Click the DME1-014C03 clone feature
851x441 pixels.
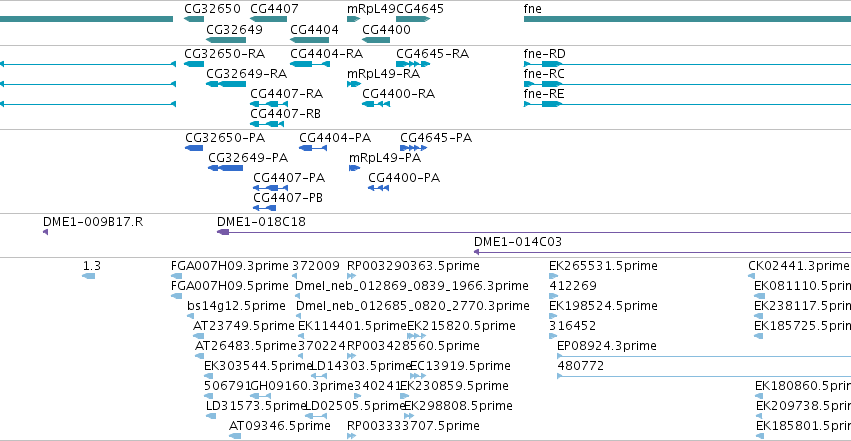pos(662,252)
